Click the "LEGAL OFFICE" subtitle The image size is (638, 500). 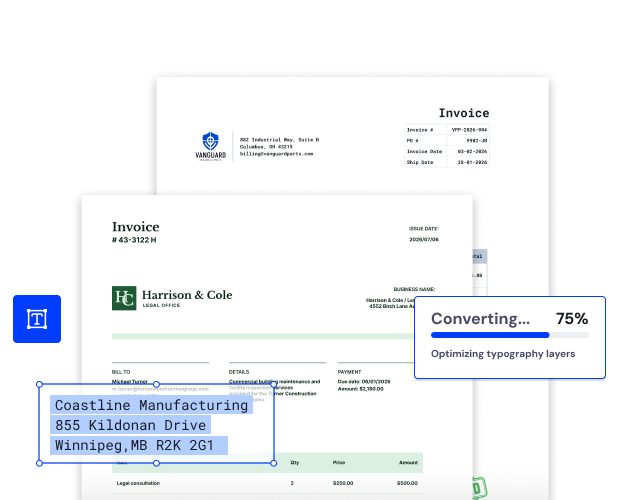[x=161, y=305]
